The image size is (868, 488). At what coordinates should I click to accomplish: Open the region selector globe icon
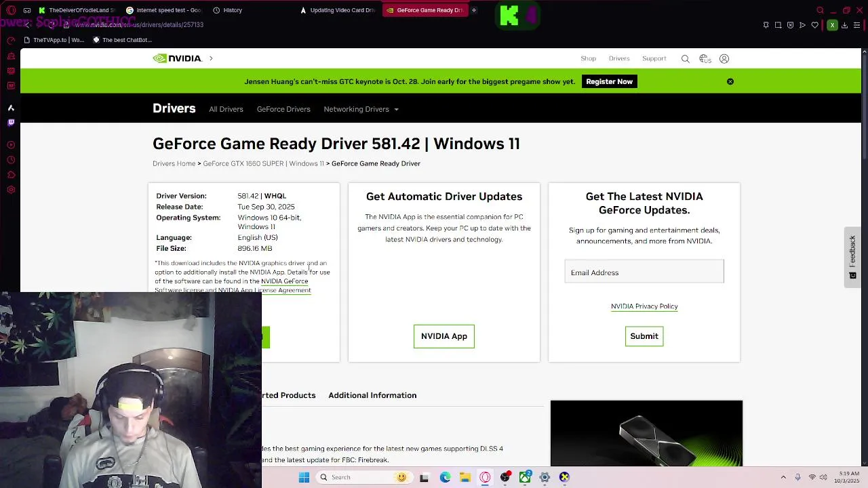point(705,59)
